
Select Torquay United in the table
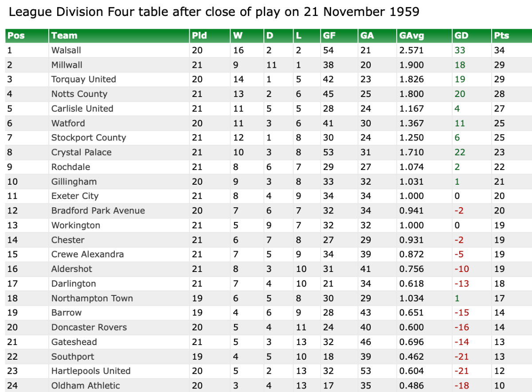click(83, 80)
